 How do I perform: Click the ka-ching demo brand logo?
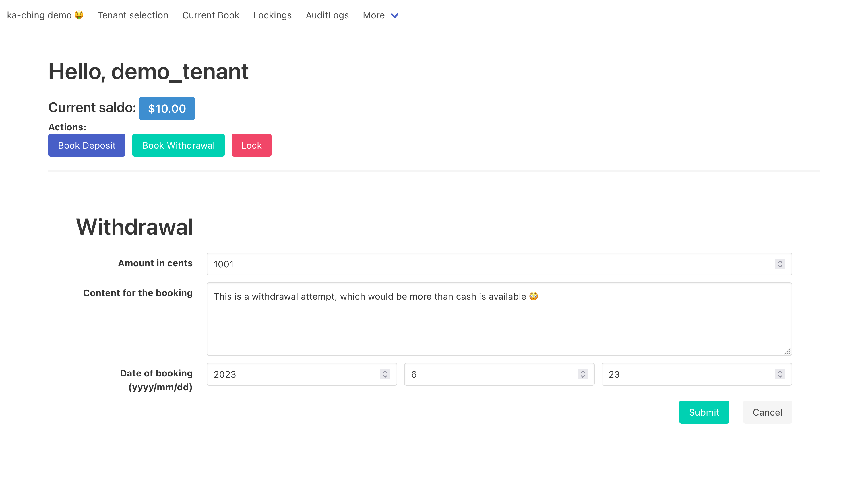pyautogui.click(x=45, y=15)
